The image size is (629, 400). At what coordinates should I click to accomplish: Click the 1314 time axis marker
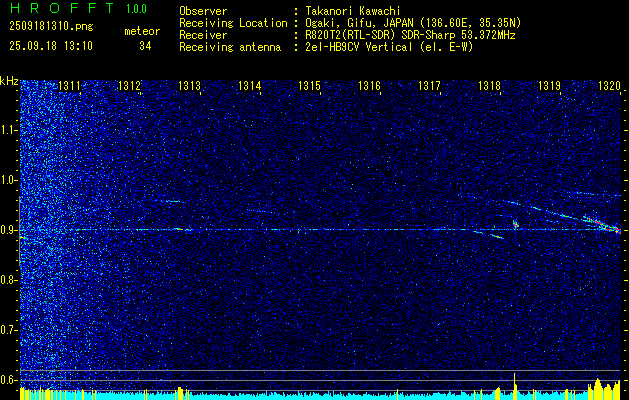pos(250,85)
